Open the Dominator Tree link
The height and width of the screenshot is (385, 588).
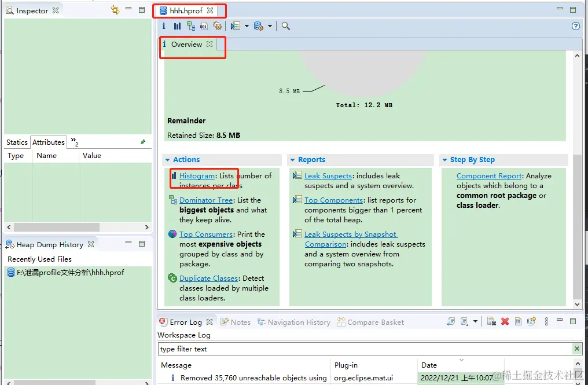coord(206,200)
